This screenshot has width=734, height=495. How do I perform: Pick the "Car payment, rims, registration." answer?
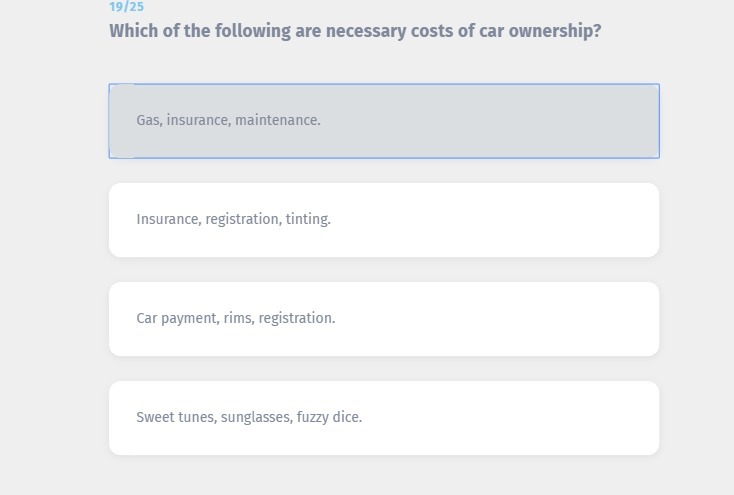point(383,319)
